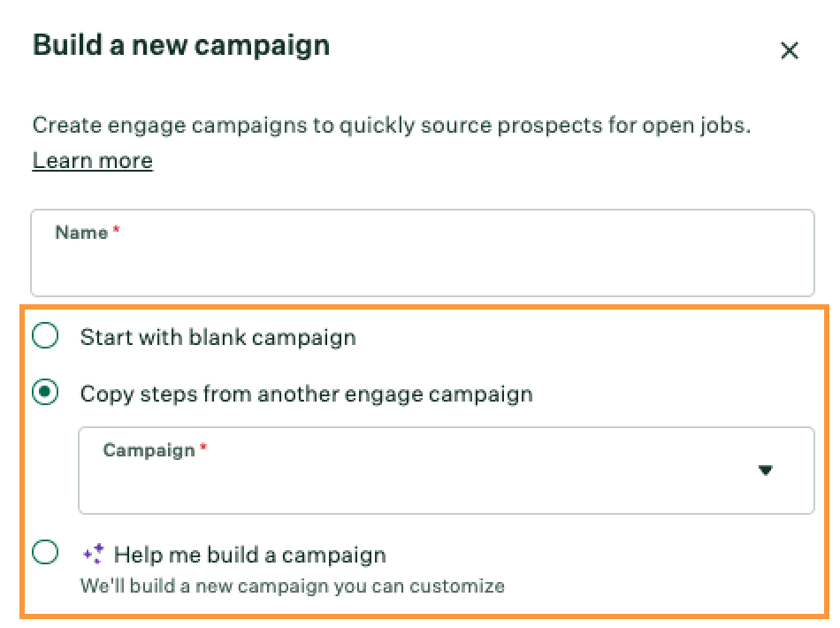Viewport: 840px width, 628px height.
Task: Click the 'Help me build a campaign' label text
Action: coord(249,555)
